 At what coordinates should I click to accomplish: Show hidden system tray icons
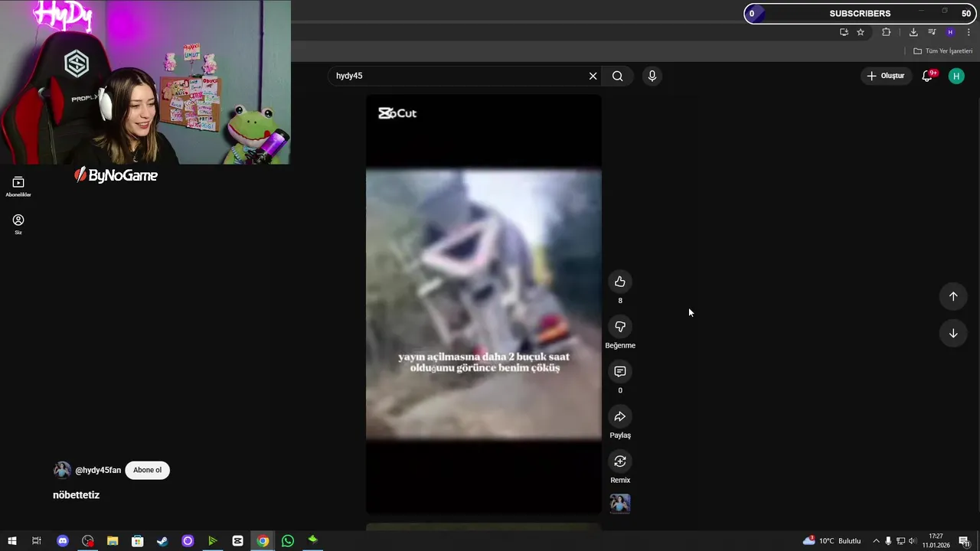(x=876, y=541)
